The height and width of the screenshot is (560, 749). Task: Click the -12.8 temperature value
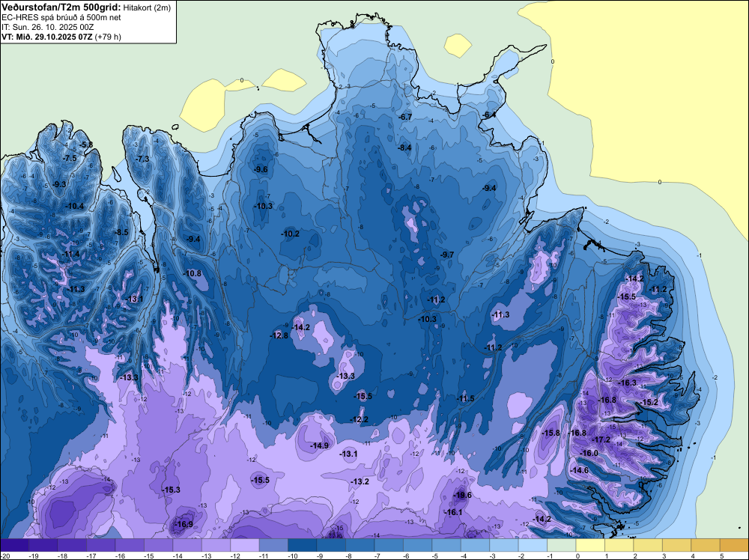(279, 335)
